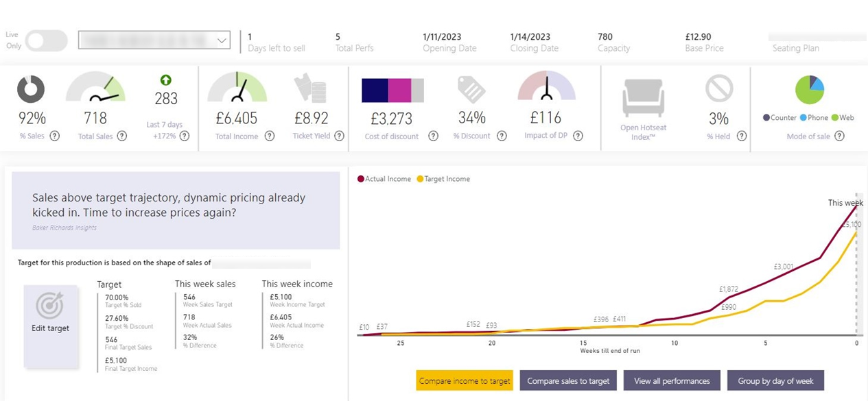Click Group by day of week
Image resolution: width=868 pixels, height=401 pixels.
775,381
